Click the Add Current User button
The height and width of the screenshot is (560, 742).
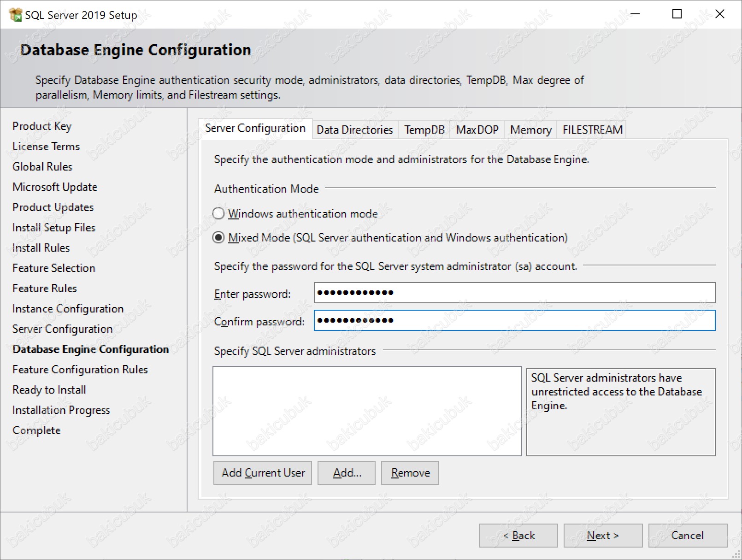pos(263,473)
